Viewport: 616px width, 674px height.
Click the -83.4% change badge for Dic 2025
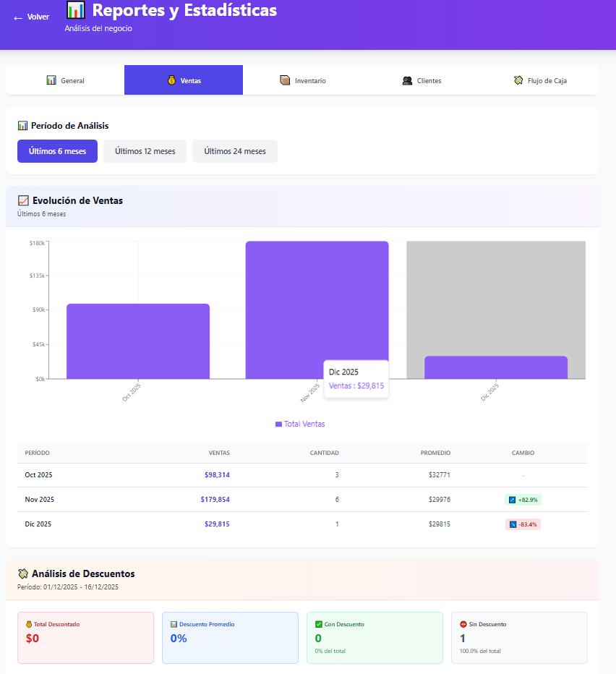[x=523, y=524]
